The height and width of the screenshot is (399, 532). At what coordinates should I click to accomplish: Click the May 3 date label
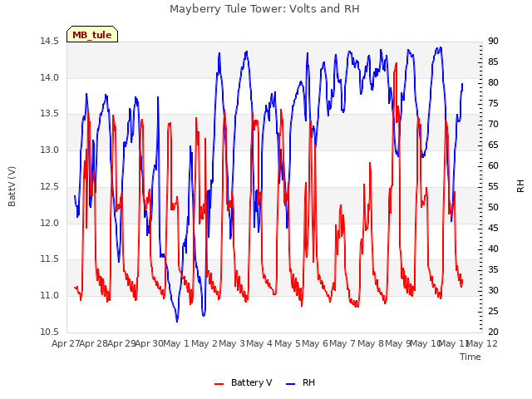coord(232,343)
